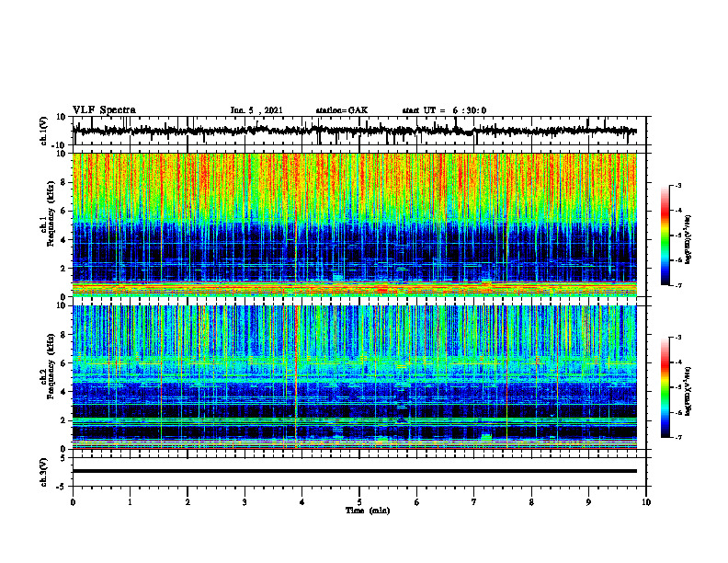Click the time-axis tick label "10"
Image resolution: width=728 pixels, height=563 pixels.
pyautogui.click(x=646, y=502)
